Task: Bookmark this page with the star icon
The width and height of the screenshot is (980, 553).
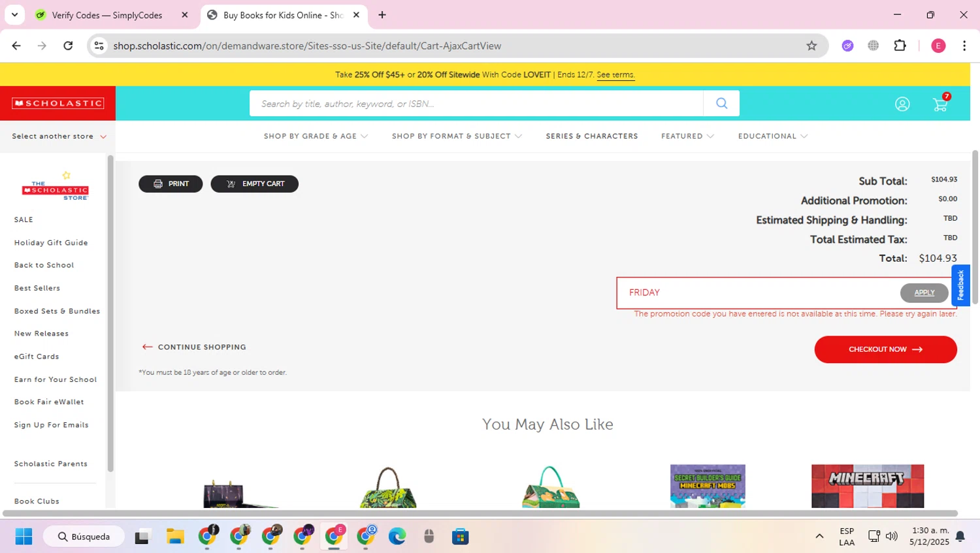Action: pyautogui.click(x=811, y=46)
